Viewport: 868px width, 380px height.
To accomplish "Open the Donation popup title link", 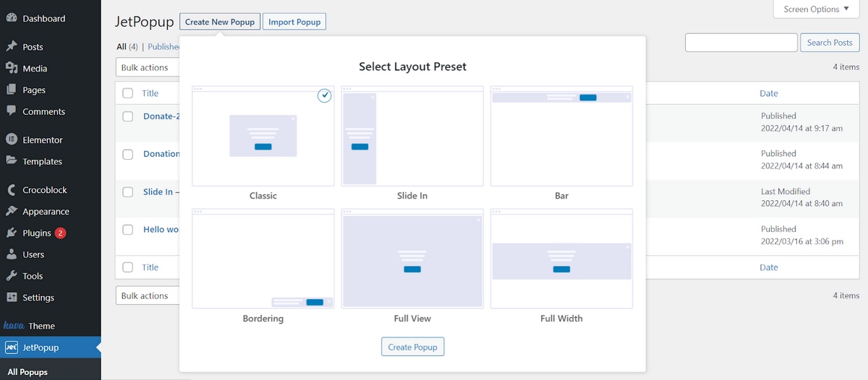I will tap(161, 154).
